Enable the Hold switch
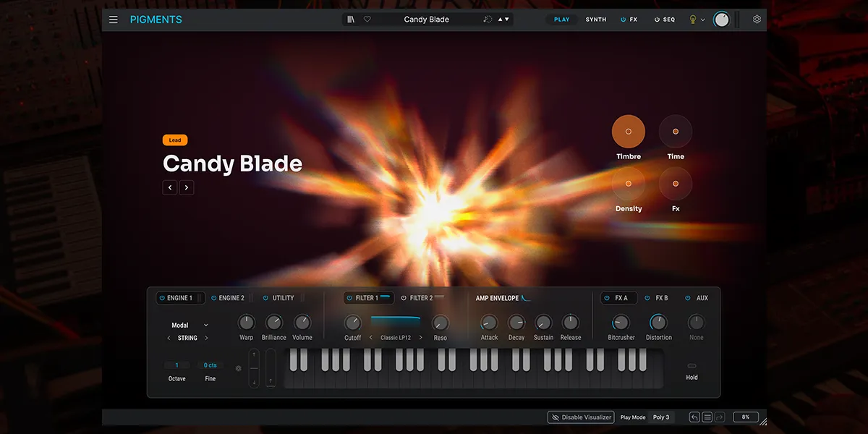Image resolution: width=868 pixels, height=434 pixels. pos(692,366)
